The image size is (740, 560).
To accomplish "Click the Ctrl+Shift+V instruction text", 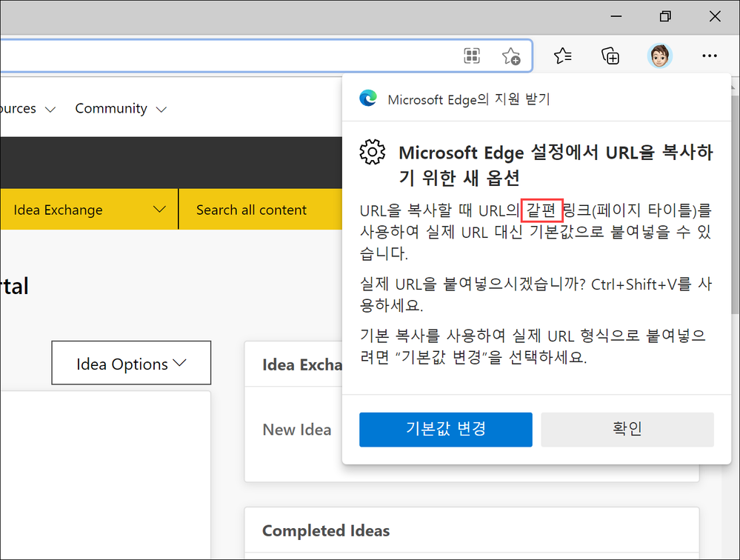I will point(536,295).
